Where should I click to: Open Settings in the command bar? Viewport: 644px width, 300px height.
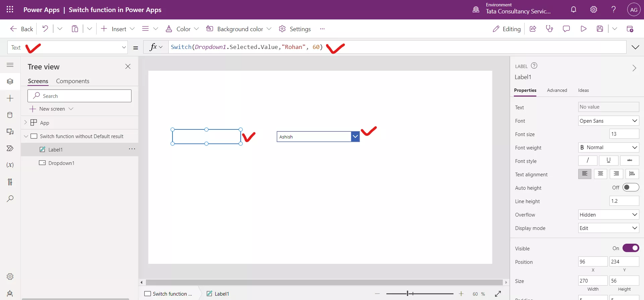[x=295, y=29]
